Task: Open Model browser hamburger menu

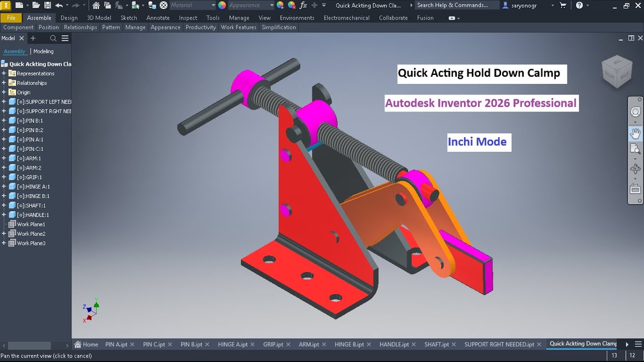Action: point(65,38)
